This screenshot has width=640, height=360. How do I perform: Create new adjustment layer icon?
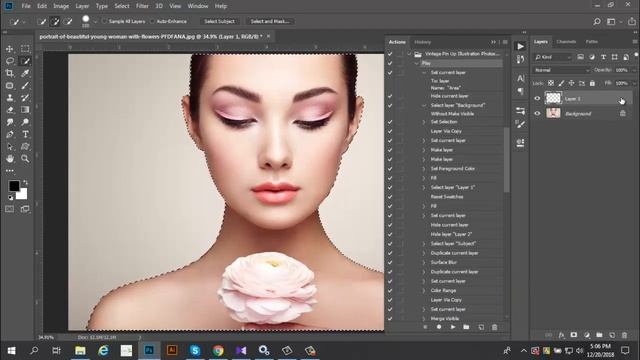click(587, 335)
